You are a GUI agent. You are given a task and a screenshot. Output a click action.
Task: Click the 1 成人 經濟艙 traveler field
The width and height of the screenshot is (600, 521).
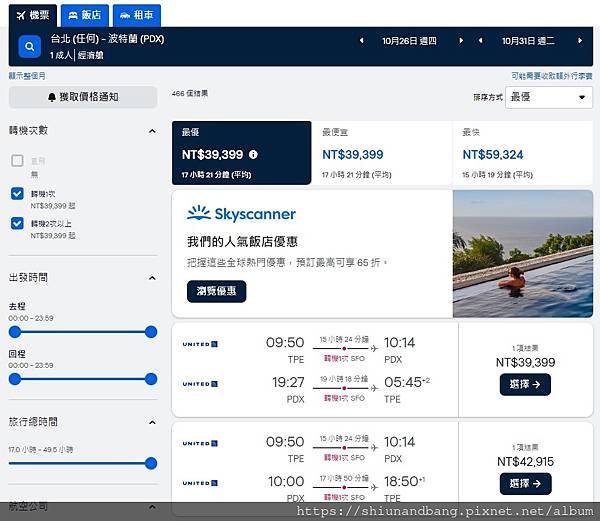[x=77, y=55]
